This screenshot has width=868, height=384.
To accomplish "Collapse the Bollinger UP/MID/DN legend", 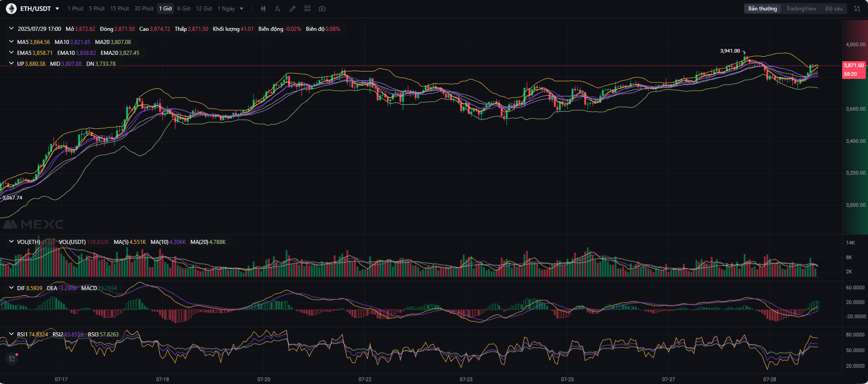I will 11,63.
